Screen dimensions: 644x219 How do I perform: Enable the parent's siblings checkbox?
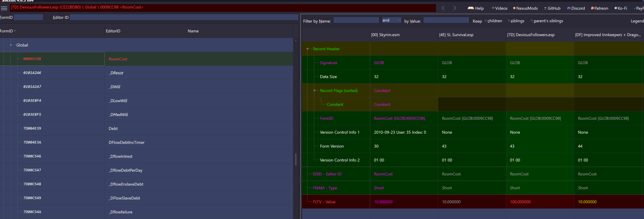(x=532, y=21)
